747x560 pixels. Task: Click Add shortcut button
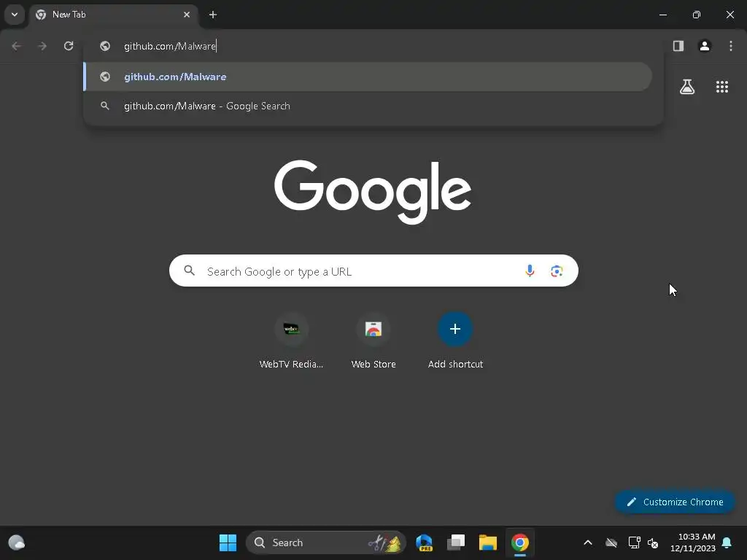pyautogui.click(x=455, y=341)
